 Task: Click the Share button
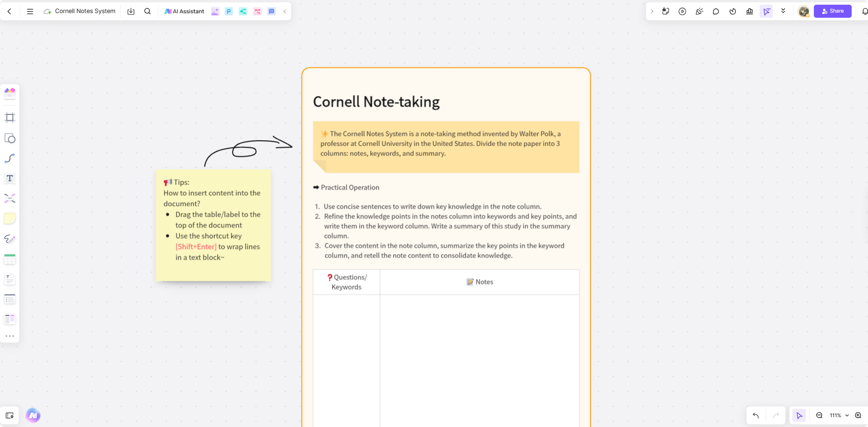833,11
